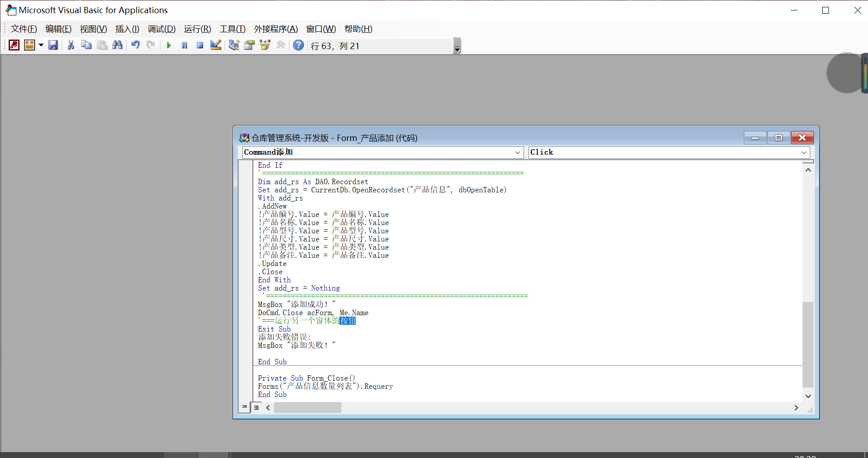Click 'MsgBox "添加成功！"' line
Viewport: 868px width, 458px height.
(x=297, y=304)
